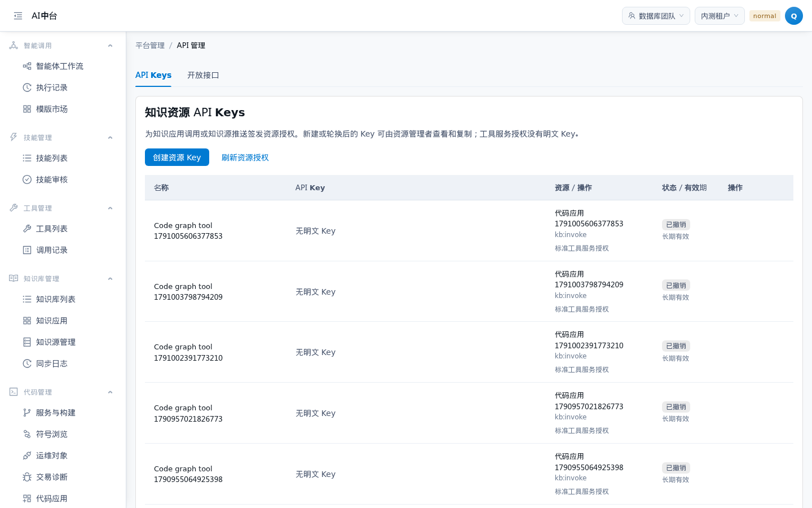Click 已撤销 tag in row 1791002391773210
The width and height of the screenshot is (812, 508).
click(676, 346)
